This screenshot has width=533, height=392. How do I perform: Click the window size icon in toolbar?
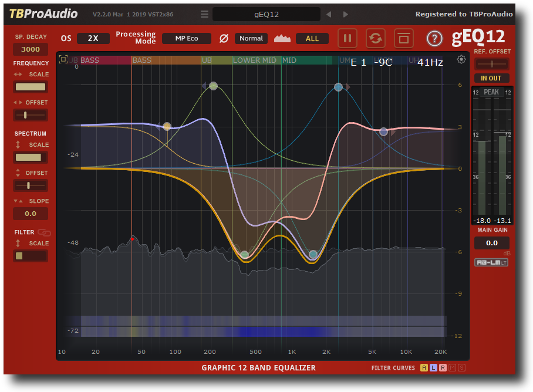tap(403, 38)
